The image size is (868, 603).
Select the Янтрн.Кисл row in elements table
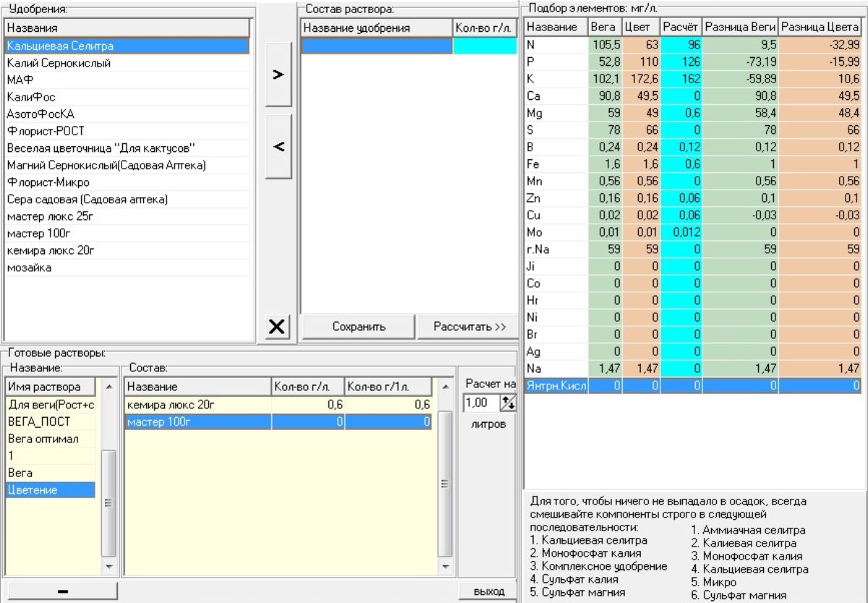tap(556, 387)
